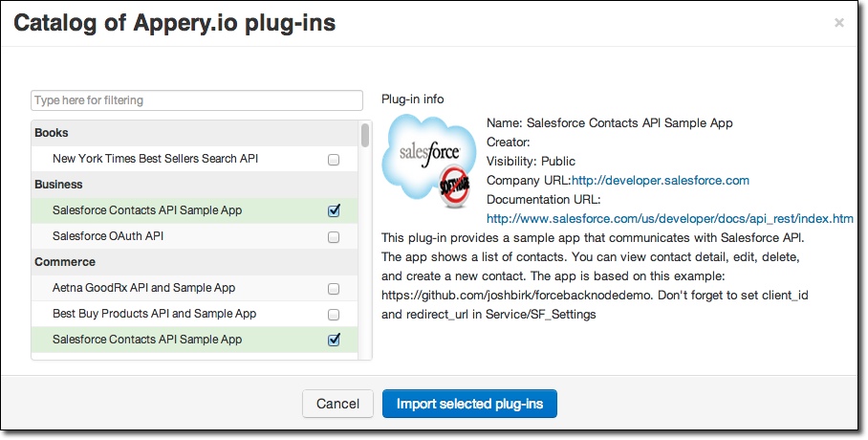This screenshot has width=868, height=440.
Task: Click Import selected plug-ins button
Action: click(x=469, y=404)
